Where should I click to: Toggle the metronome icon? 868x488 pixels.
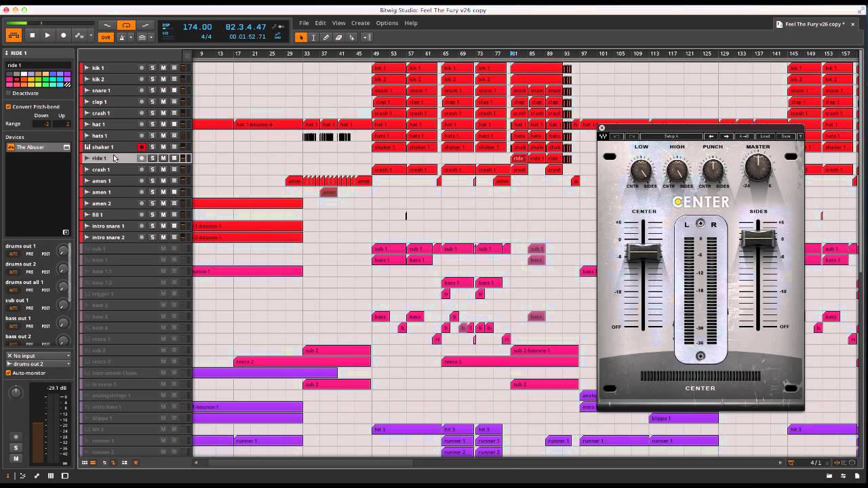(x=123, y=37)
